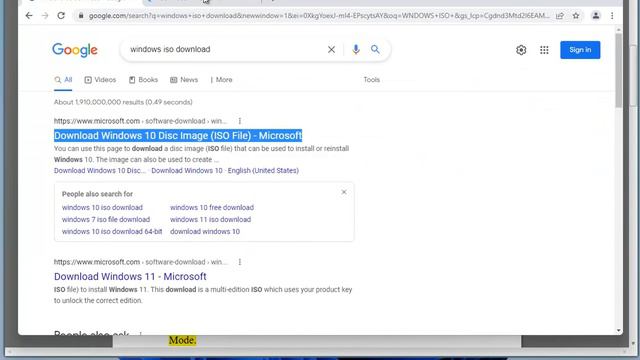Open the Download Windows 11 - Microsoft result
Image resolution: width=640 pixels, height=360 pixels.
point(130,276)
